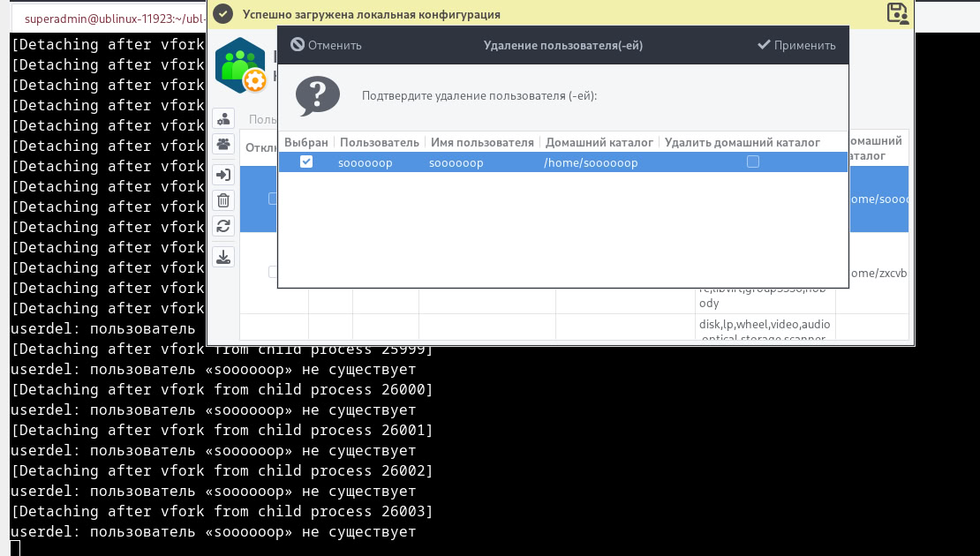
Task: Click the success checkmark icon in notification bar
Action: [x=223, y=14]
